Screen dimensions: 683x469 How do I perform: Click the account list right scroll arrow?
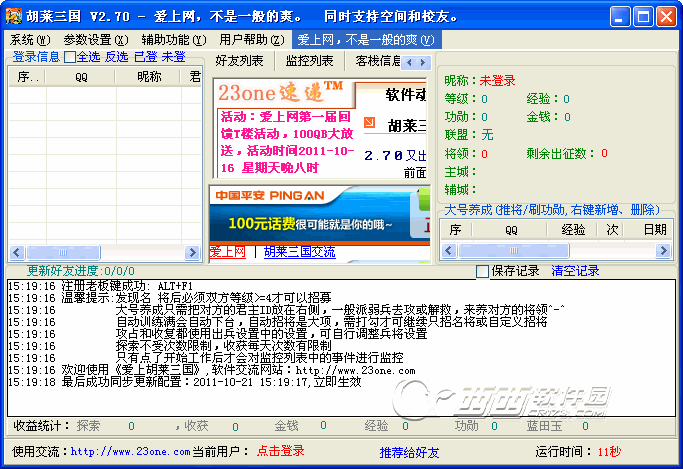[x=192, y=252]
